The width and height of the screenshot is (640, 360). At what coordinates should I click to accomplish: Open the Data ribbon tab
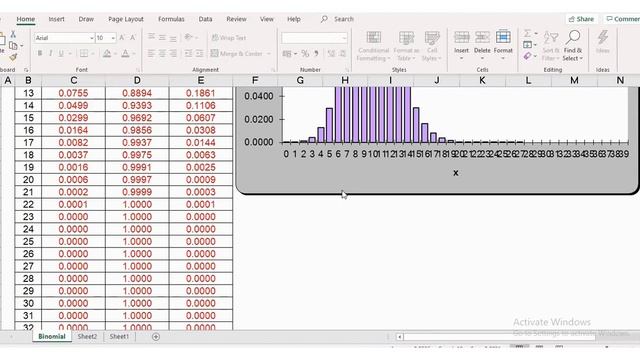pos(205,19)
